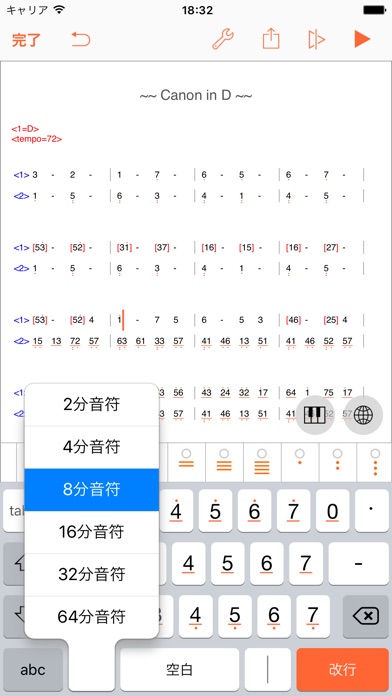392x696 pixels.
Task: Tap 完了 to finish editing
Action: 26,40
